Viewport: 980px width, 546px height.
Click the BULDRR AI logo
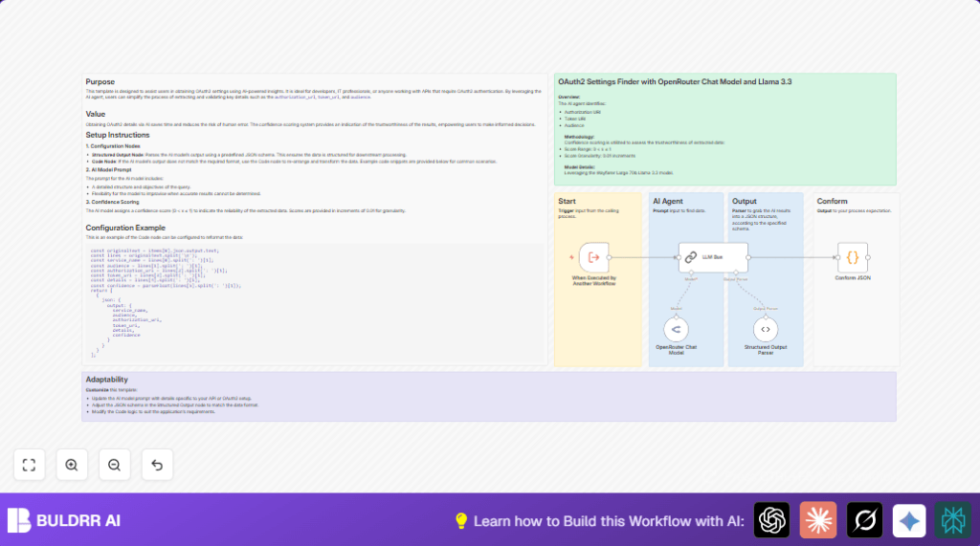64,520
